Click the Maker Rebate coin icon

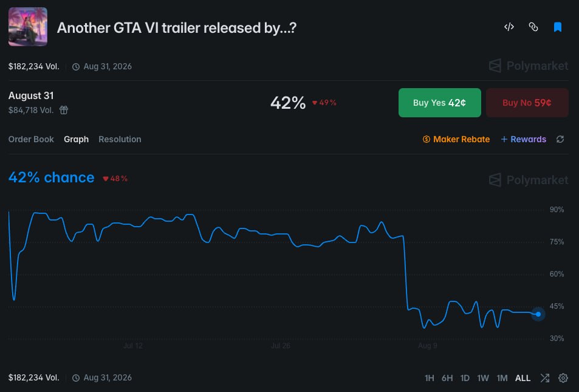(x=426, y=139)
